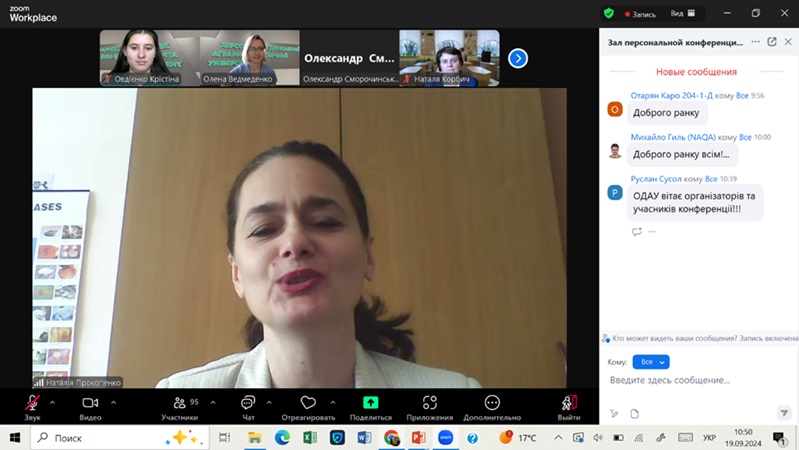Toggle camera with the Видео button
This screenshot has width=799, height=450.
(x=90, y=403)
